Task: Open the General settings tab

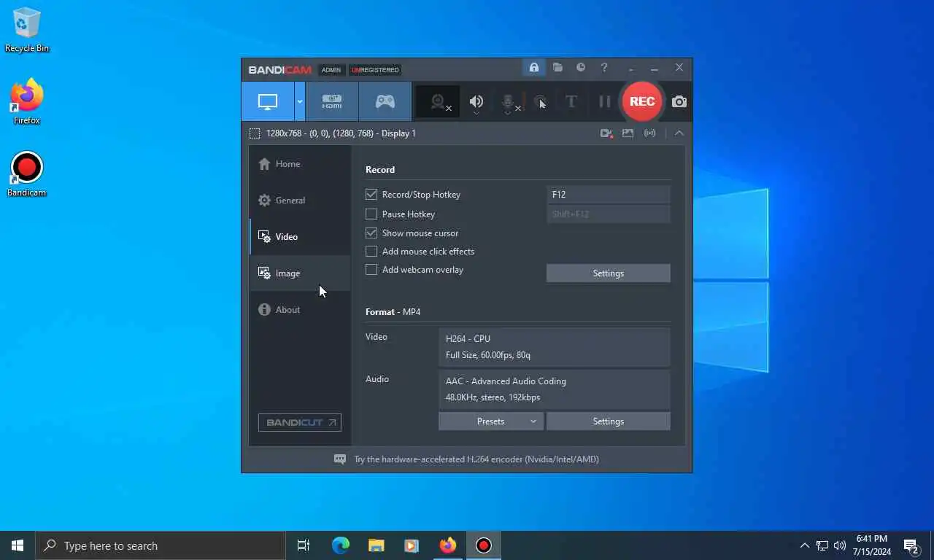Action: 300,201
